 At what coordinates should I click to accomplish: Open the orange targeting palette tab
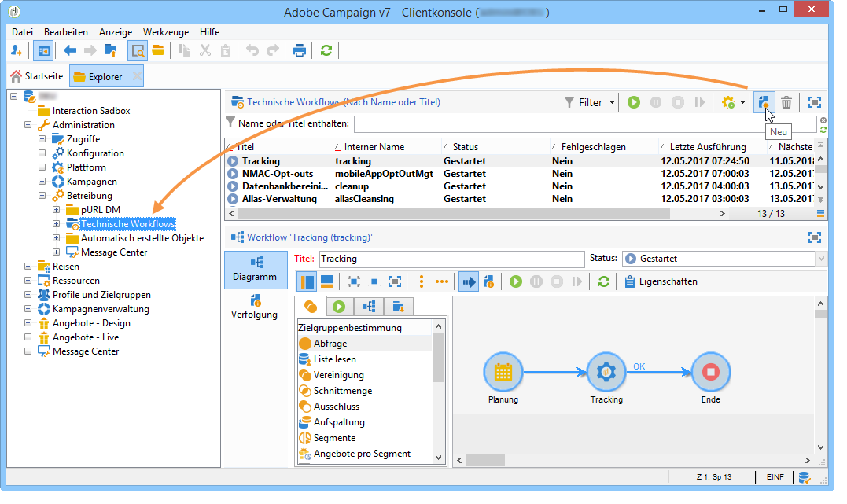pos(311,307)
